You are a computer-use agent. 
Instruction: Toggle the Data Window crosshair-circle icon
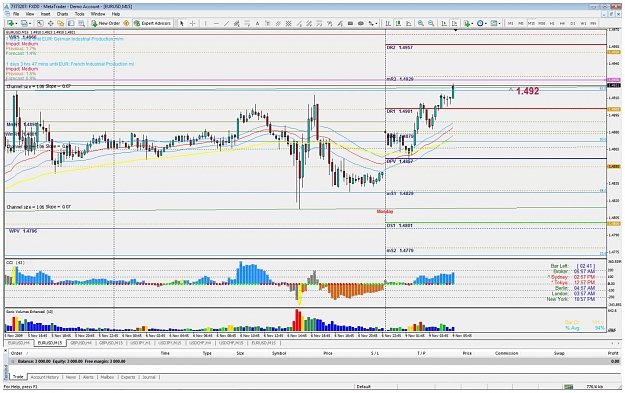tap(51, 23)
